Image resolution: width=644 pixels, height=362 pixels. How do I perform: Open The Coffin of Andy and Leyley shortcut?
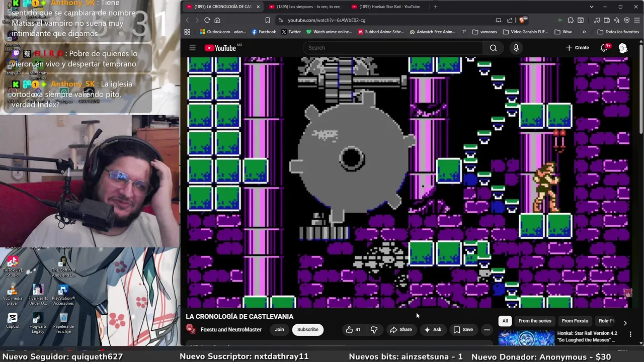pyautogui.click(x=63, y=266)
